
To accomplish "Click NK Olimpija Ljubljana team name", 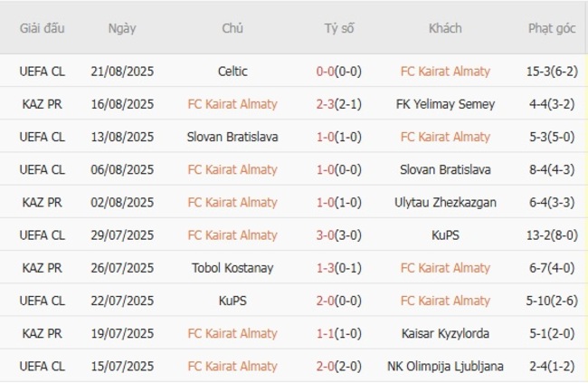I will pyautogui.click(x=445, y=367).
